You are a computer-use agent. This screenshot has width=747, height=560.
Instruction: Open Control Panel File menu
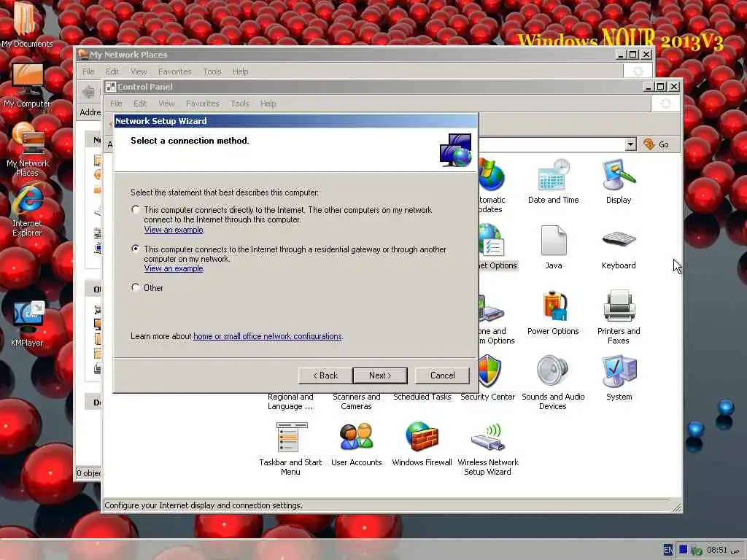pos(116,104)
